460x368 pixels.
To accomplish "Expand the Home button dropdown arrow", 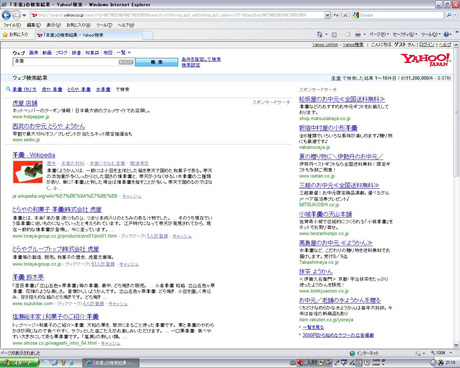I will click(326, 34).
